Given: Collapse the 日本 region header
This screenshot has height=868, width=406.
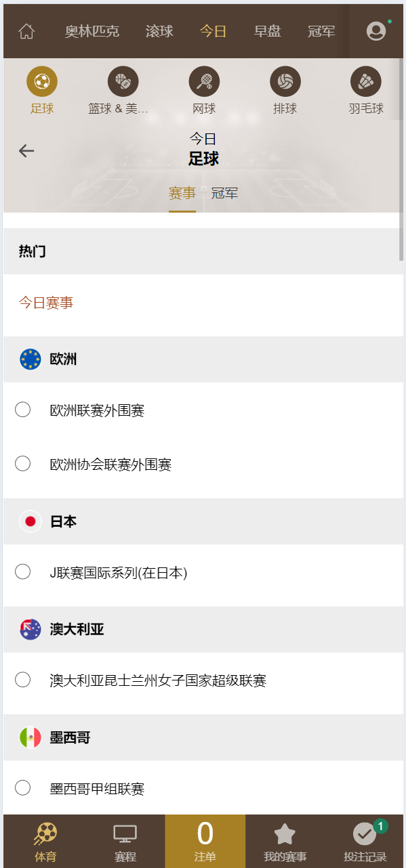Looking at the screenshot, I should (203, 521).
